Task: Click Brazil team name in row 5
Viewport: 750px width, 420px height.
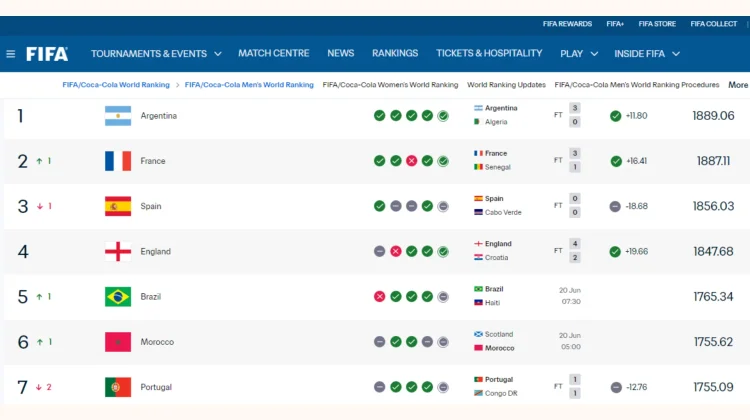Action: point(150,297)
